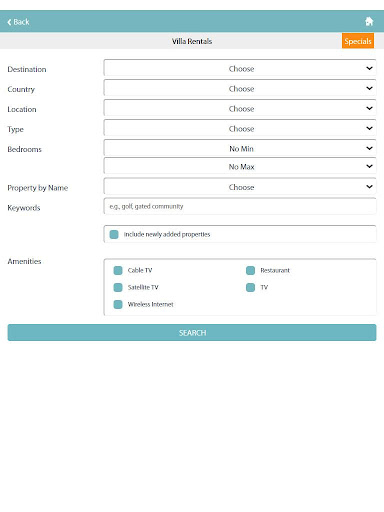
Task: Enable the Cable TV amenity
Action: tap(118, 270)
